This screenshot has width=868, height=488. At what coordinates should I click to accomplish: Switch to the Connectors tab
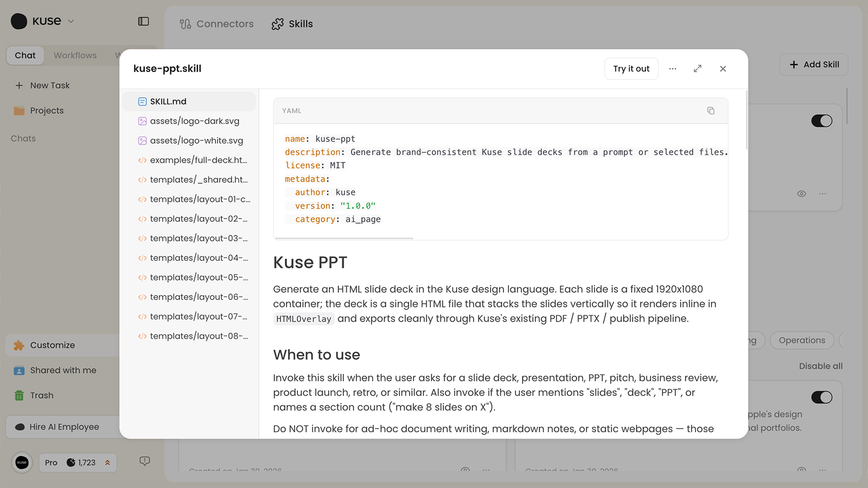coord(216,24)
